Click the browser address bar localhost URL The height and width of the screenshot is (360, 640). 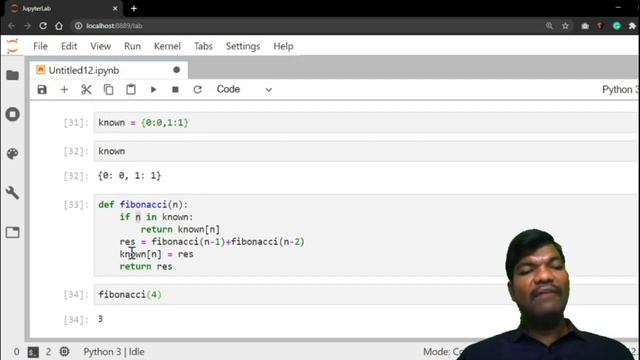[114, 26]
